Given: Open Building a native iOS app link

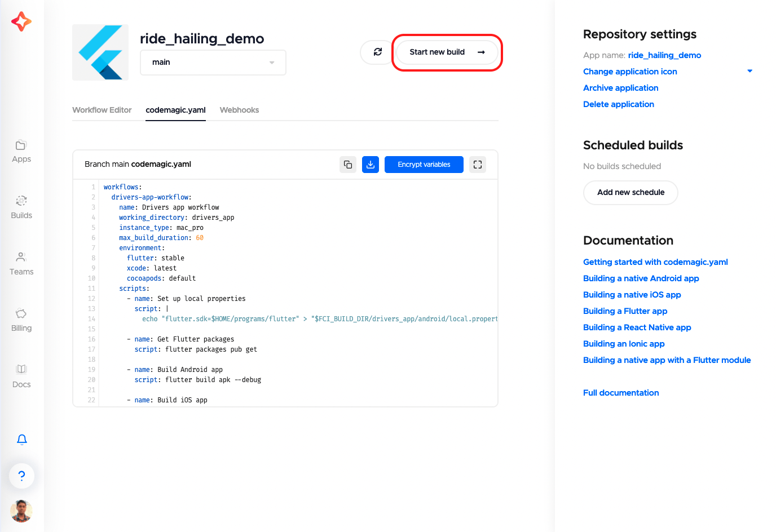Looking at the screenshot, I should coord(632,295).
